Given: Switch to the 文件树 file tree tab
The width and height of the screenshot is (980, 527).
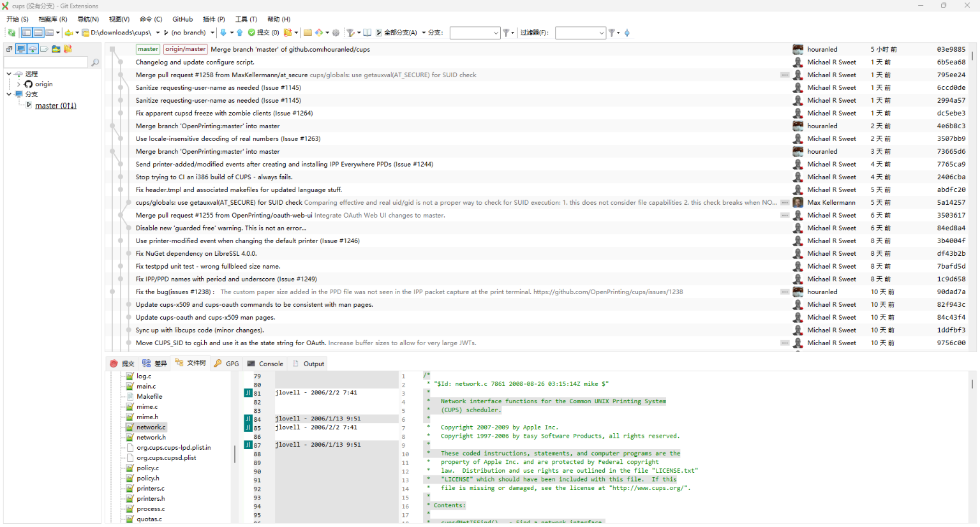Looking at the screenshot, I should point(190,363).
